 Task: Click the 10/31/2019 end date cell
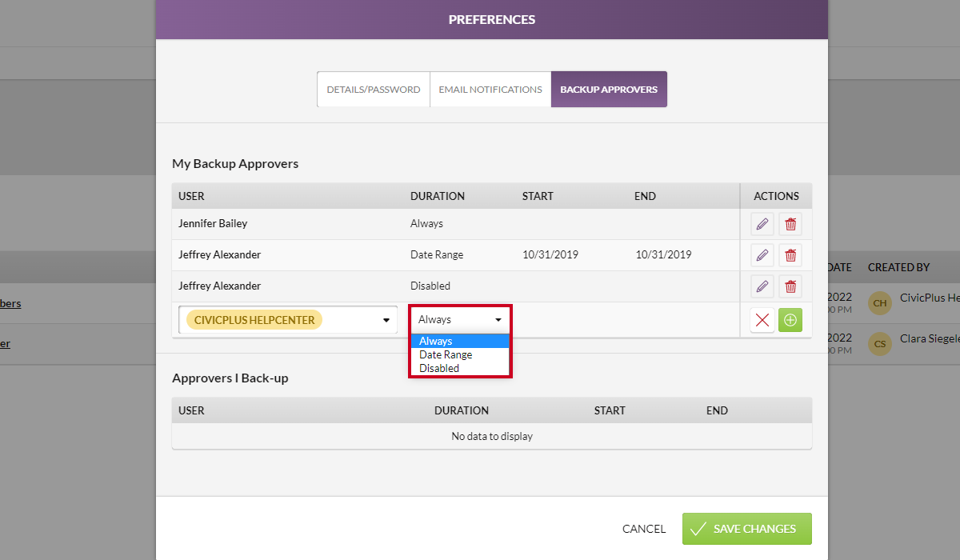pyautogui.click(x=664, y=255)
